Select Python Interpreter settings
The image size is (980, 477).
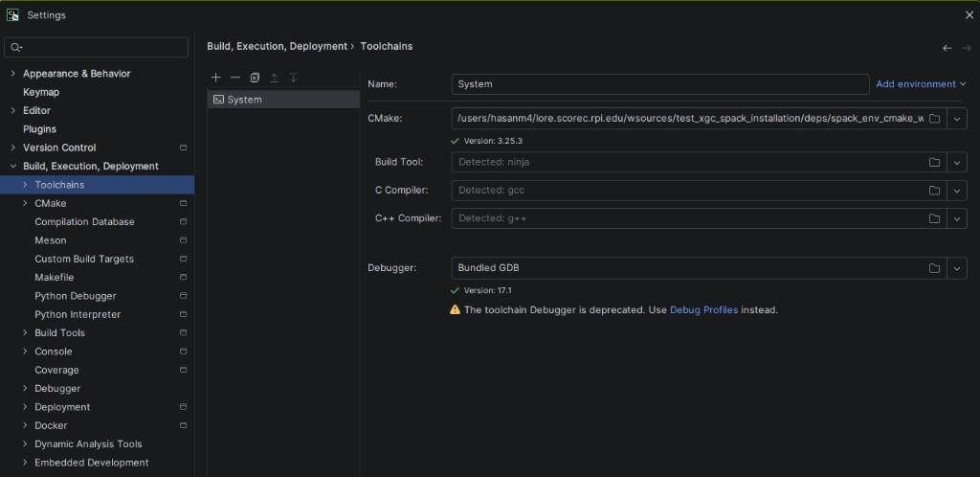coord(78,314)
